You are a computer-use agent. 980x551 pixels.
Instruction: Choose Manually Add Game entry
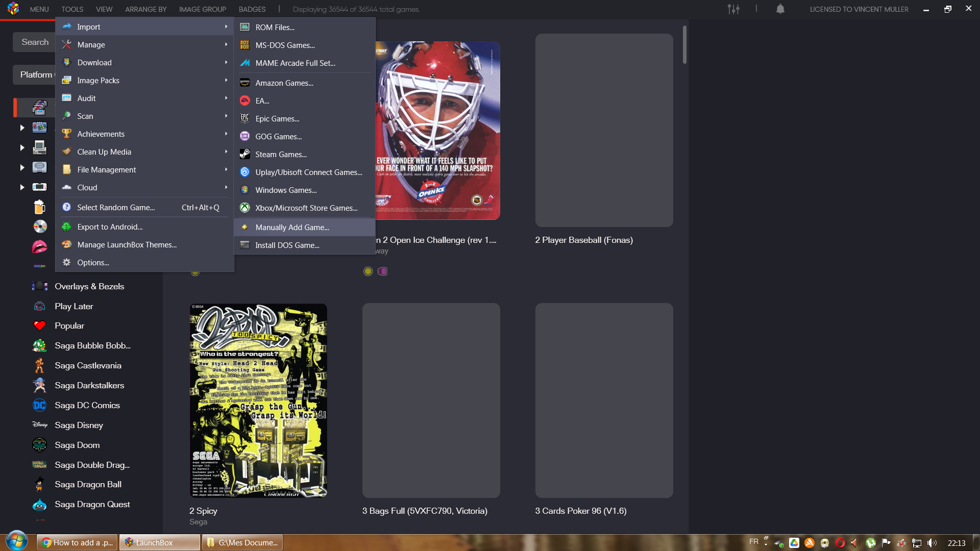(x=305, y=227)
